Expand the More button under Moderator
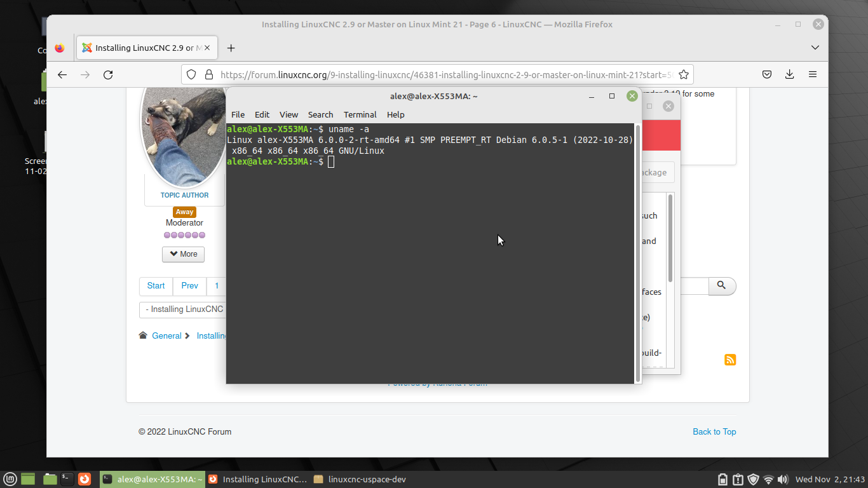The width and height of the screenshot is (868, 488). tap(183, 254)
